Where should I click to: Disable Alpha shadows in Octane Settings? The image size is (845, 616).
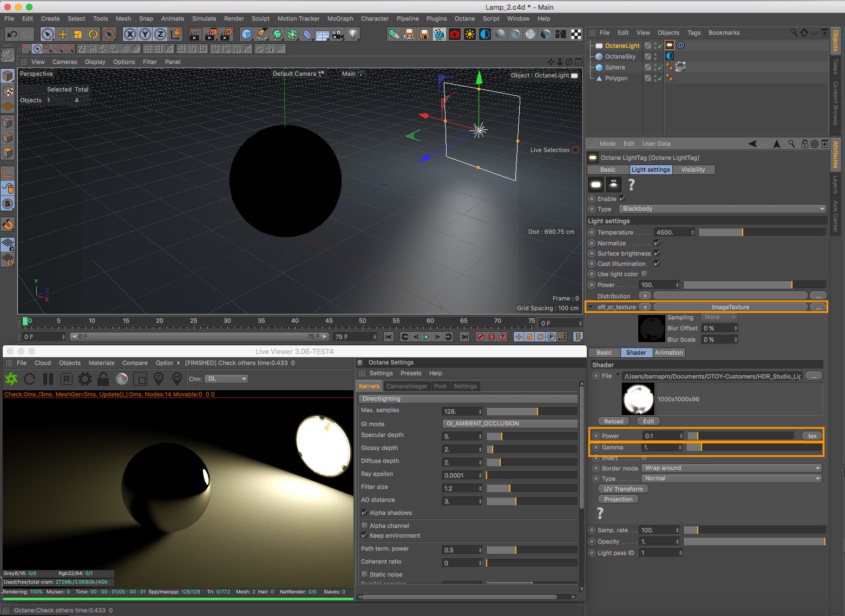364,513
